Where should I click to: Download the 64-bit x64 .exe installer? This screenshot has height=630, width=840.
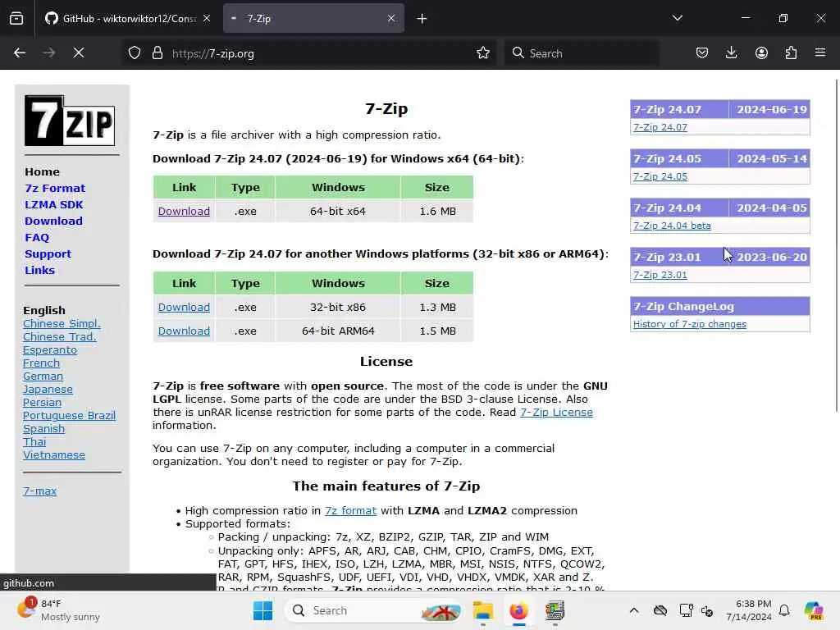(x=184, y=211)
